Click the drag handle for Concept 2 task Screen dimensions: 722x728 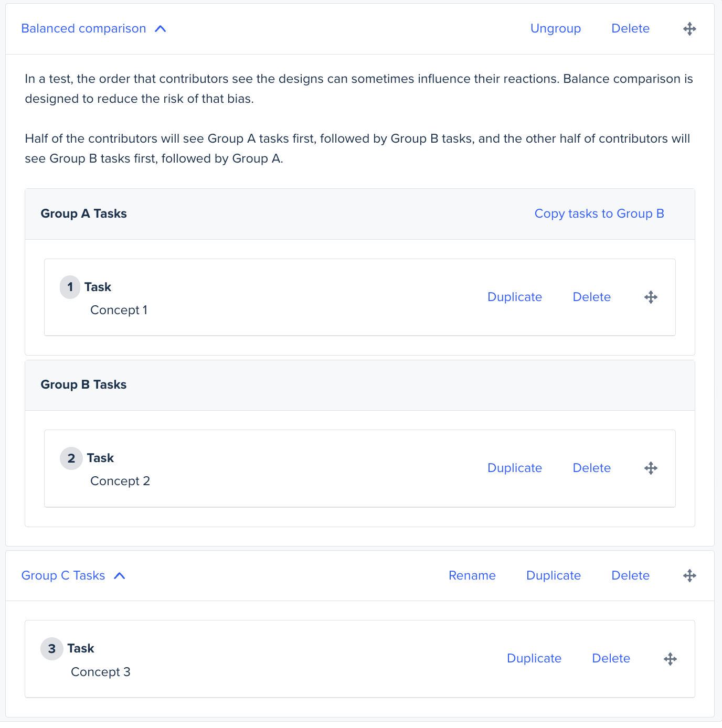(651, 468)
